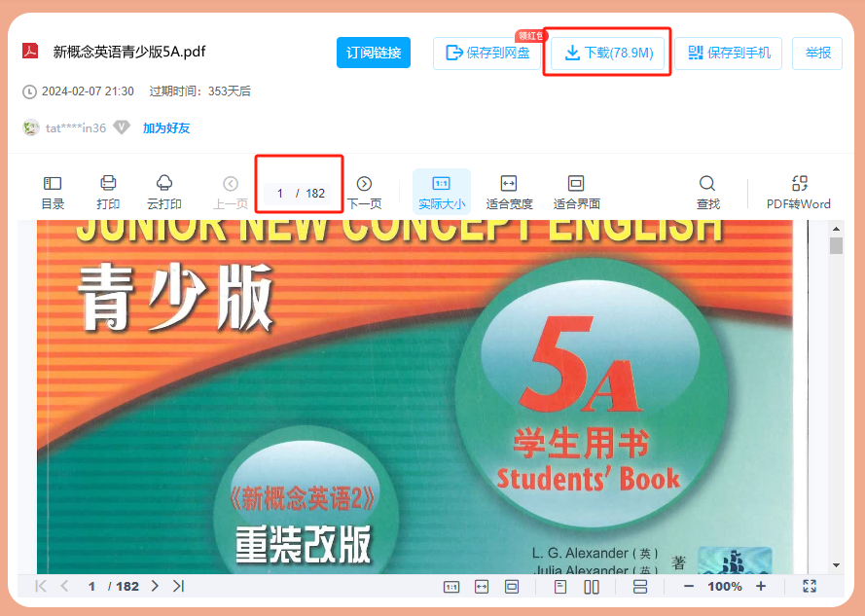
Task: Click the 打印 print icon
Action: 108,192
